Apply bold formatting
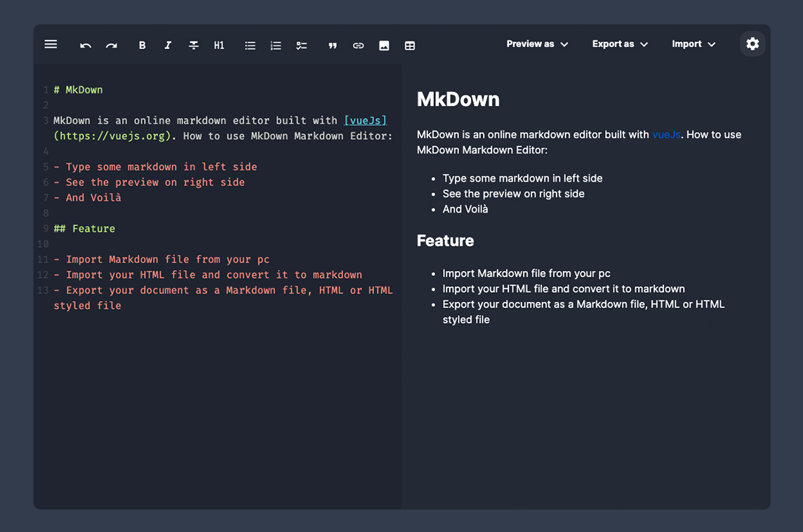This screenshot has width=803, height=532. (x=142, y=46)
